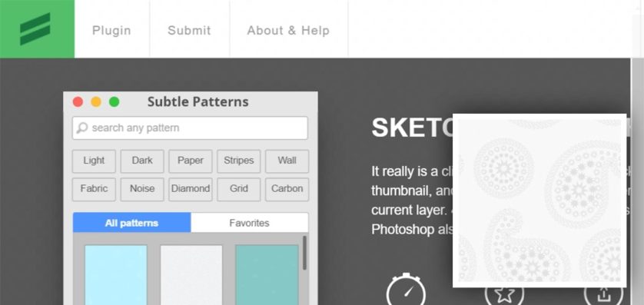Viewport: 644px width, 305px height.
Task: Select the All patterns tab
Action: tap(132, 223)
